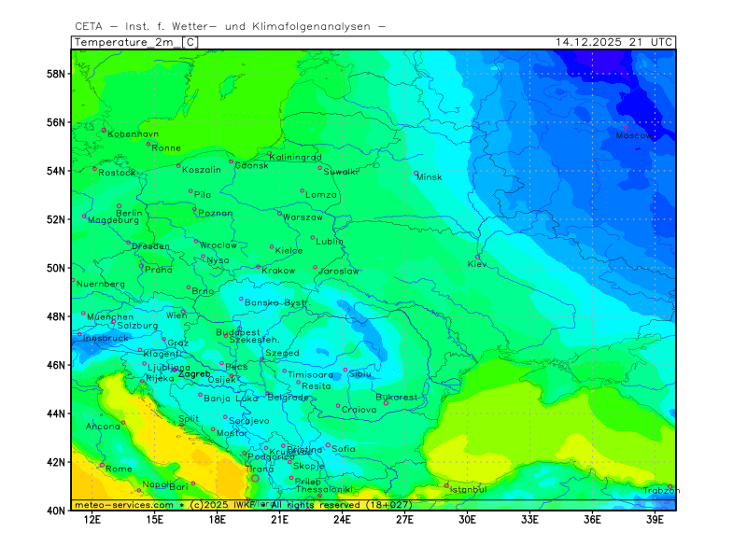
Task: Select the Craiova city marker
Action: (338, 406)
